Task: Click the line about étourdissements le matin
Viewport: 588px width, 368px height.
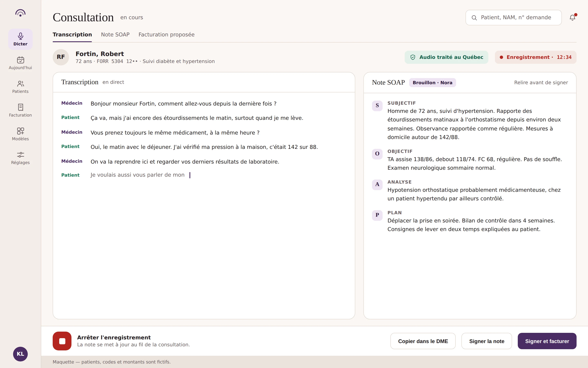Action: (197, 118)
